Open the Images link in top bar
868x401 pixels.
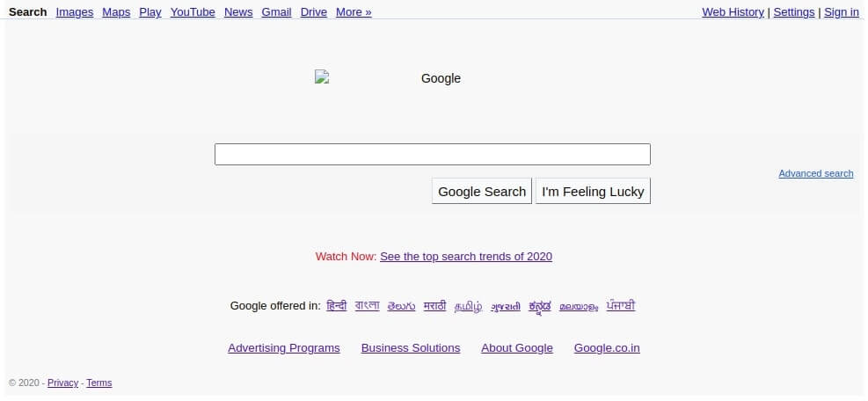coord(75,12)
